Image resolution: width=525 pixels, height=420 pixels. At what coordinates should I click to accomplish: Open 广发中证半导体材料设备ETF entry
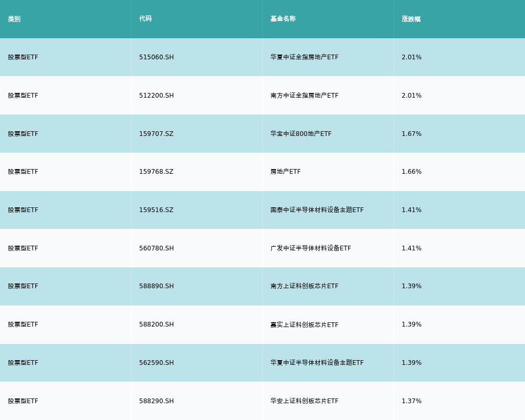pos(311,248)
